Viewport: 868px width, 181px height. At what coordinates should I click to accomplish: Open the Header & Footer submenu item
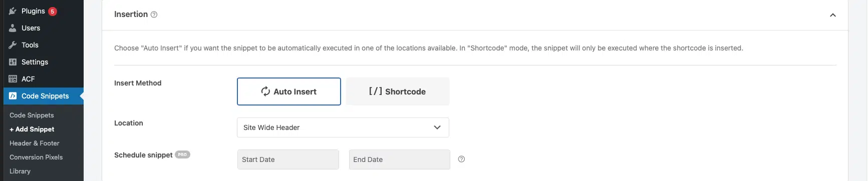click(35, 143)
